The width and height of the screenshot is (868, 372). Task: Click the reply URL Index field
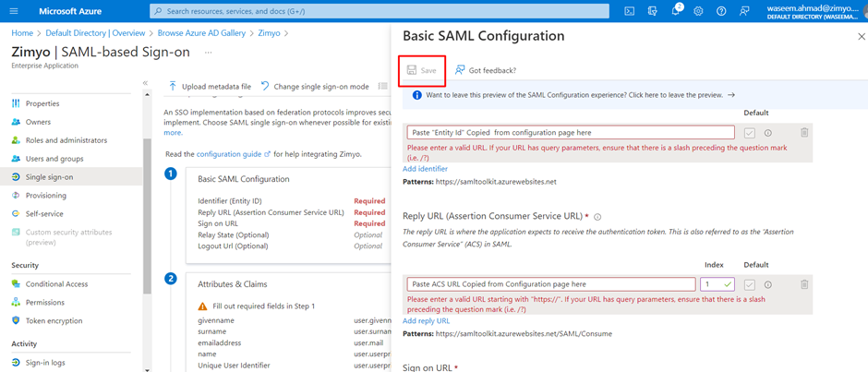pos(717,284)
